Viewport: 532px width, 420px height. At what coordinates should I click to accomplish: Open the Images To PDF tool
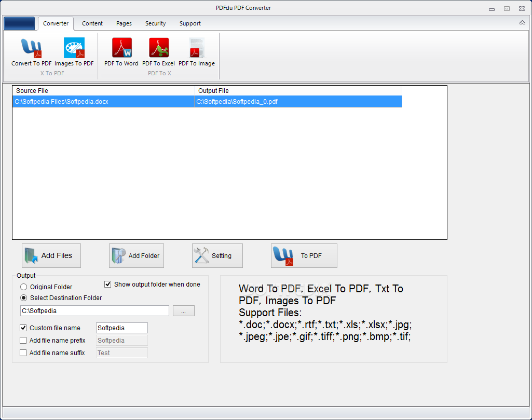[74, 52]
